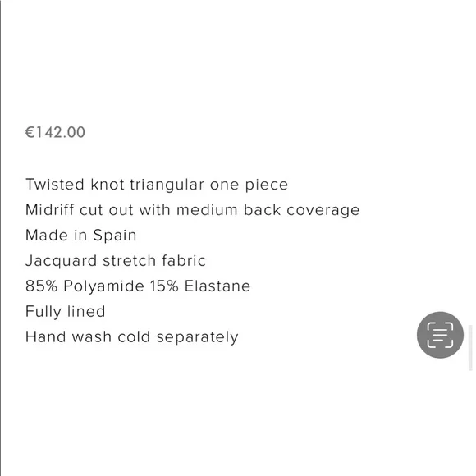Click the word 'Twisted'
Screen dimensions: 476x476
(55, 185)
